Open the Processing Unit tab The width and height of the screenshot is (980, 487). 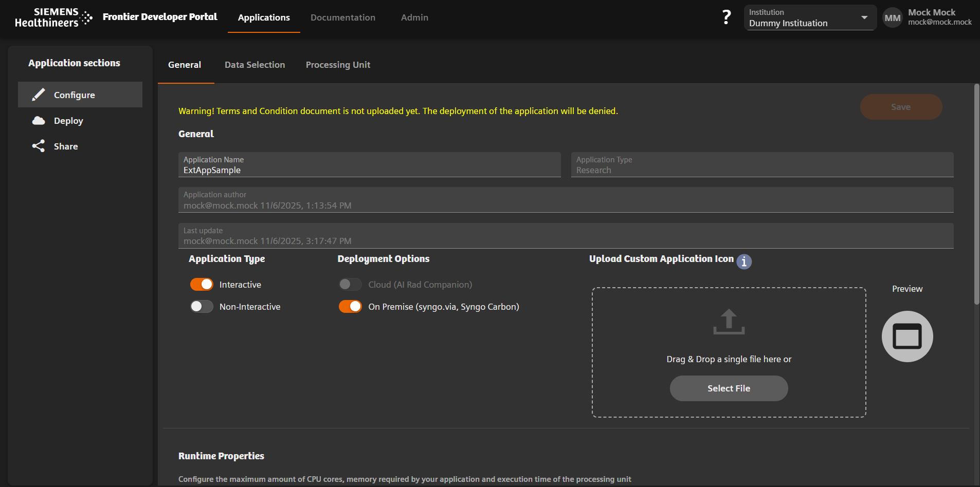(337, 65)
